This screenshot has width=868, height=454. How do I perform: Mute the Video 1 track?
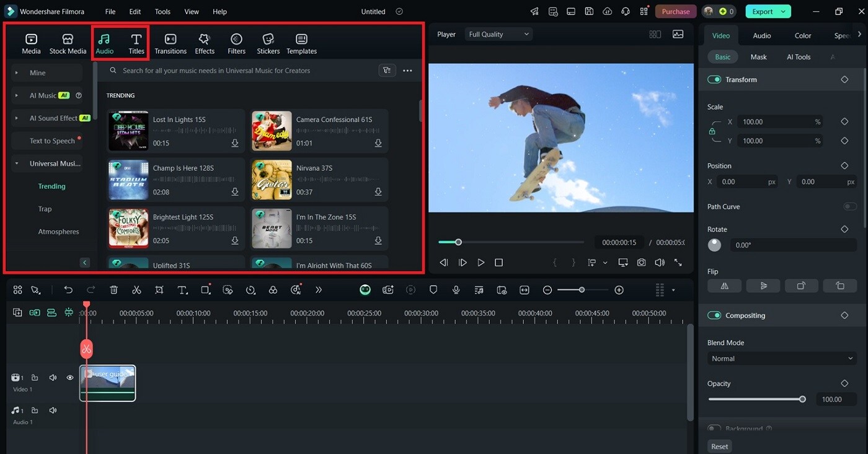(53, 377)
